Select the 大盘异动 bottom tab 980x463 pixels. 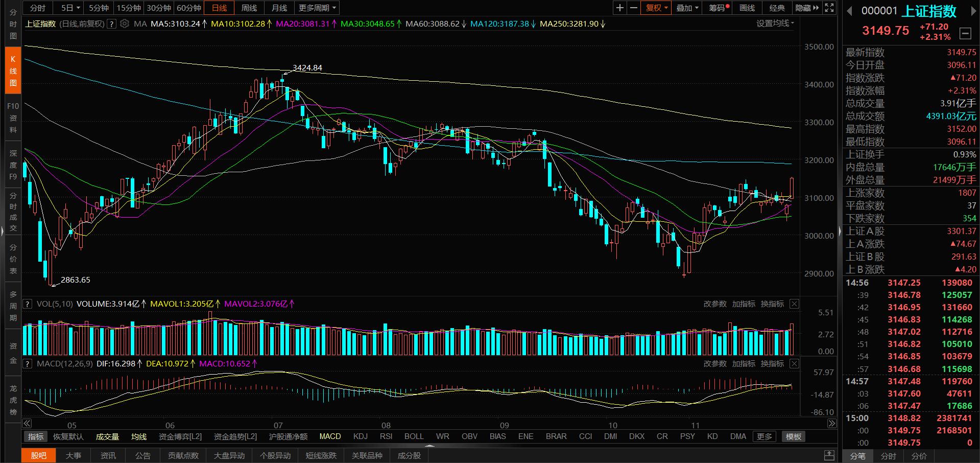click(229, 455)
